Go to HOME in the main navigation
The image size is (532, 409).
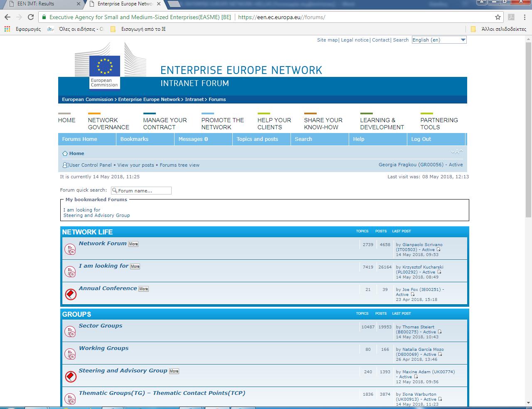66,120
